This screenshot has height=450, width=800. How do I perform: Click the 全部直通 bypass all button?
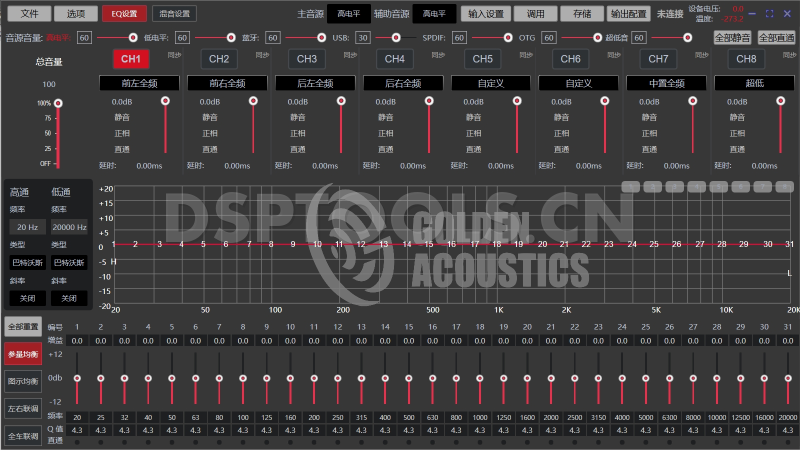click(776, 38)
